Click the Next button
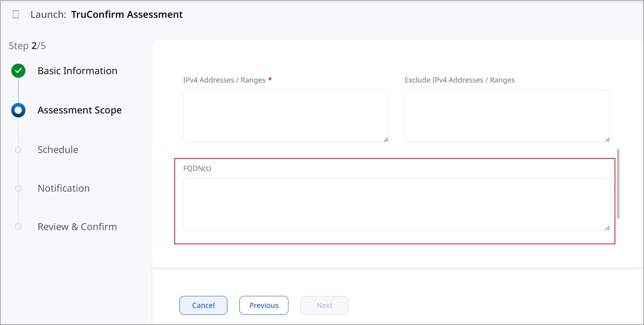 [x=324, y=305]
